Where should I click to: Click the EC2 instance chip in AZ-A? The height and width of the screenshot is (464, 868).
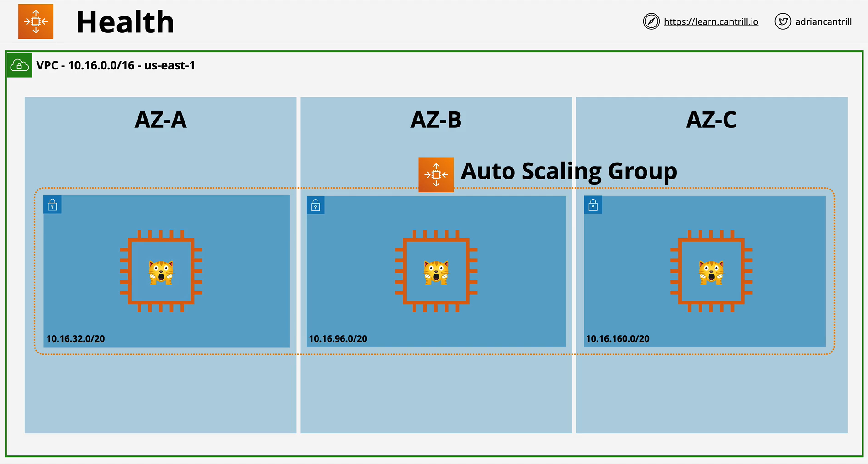coord(161,271)
